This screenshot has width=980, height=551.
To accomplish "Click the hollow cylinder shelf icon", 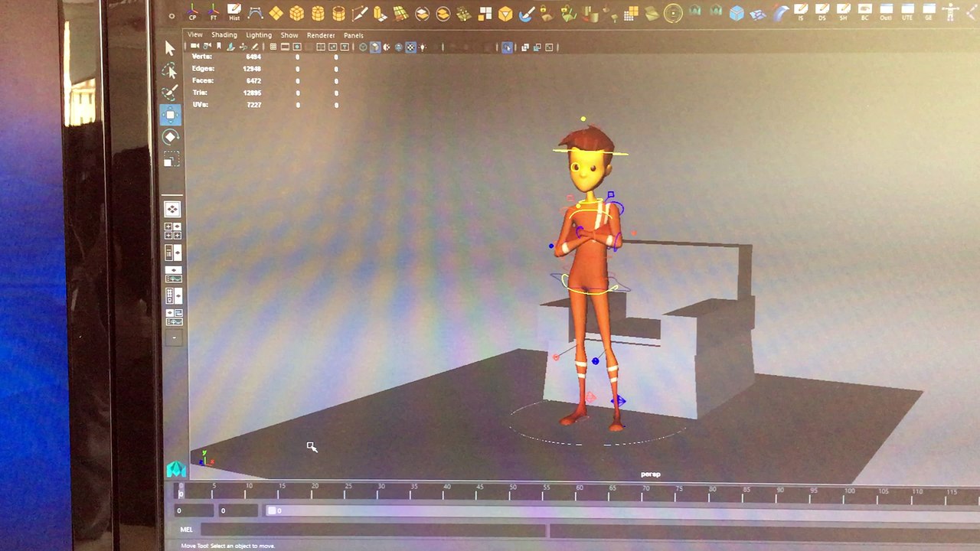I will coord(338,13).
